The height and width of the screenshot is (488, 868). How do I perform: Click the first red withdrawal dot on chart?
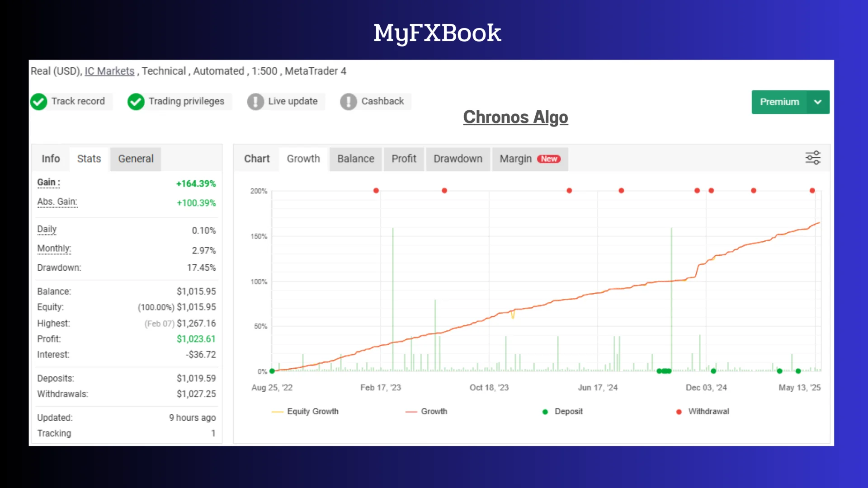(376, 191)
